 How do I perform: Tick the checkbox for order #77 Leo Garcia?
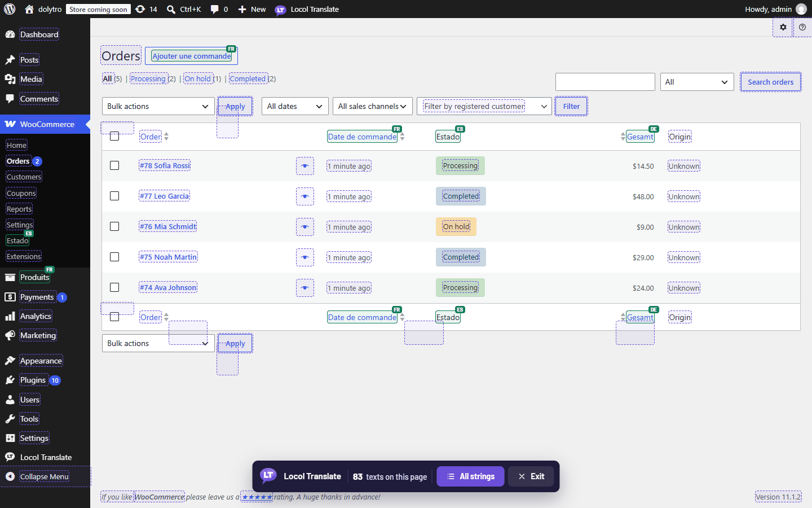(114, 196)
